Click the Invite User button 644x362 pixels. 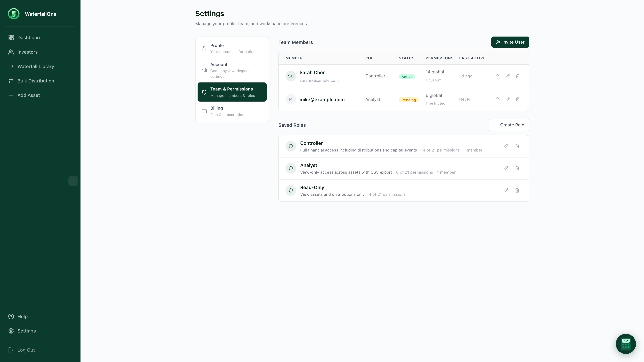[x=510, y=42]
